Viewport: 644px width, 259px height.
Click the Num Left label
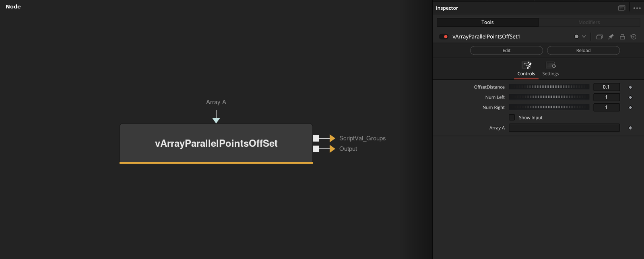coord(495,97)
